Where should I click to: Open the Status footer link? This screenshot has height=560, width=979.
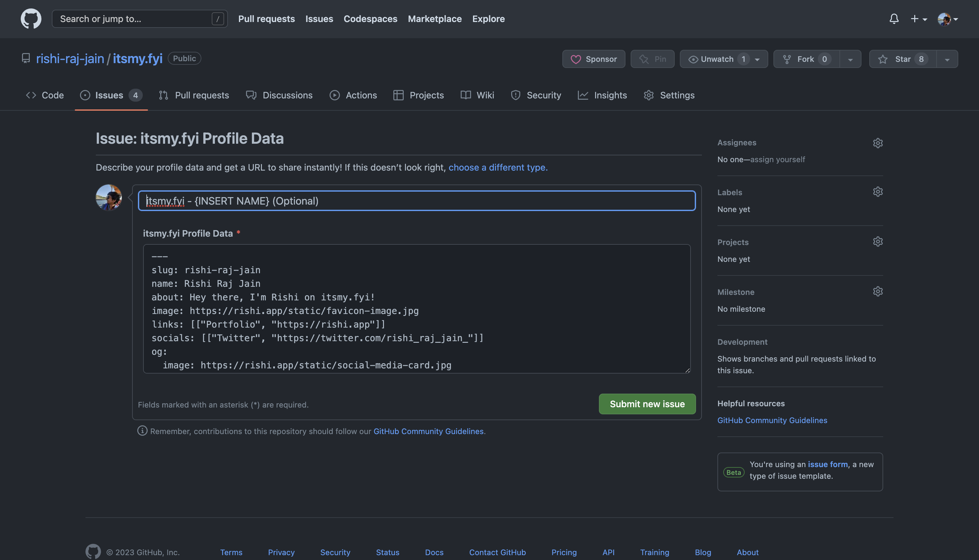point(388,552)
